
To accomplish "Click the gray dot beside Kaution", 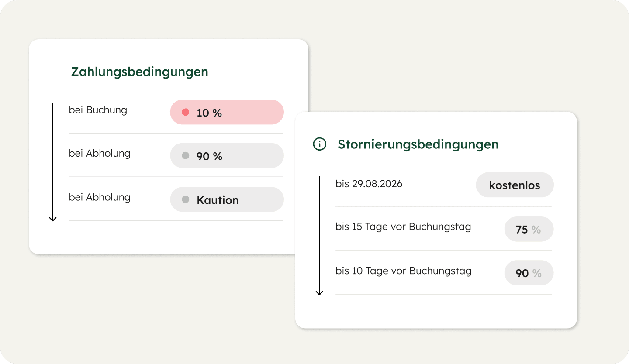I will point(185,199).
